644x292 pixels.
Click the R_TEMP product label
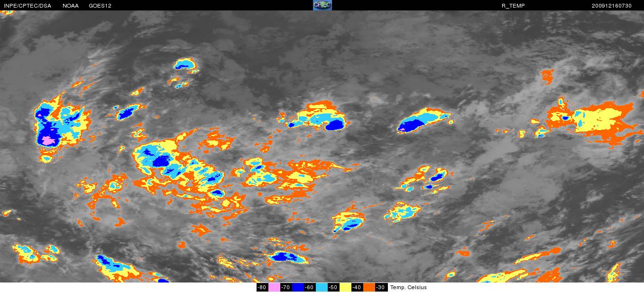(513, 6)
